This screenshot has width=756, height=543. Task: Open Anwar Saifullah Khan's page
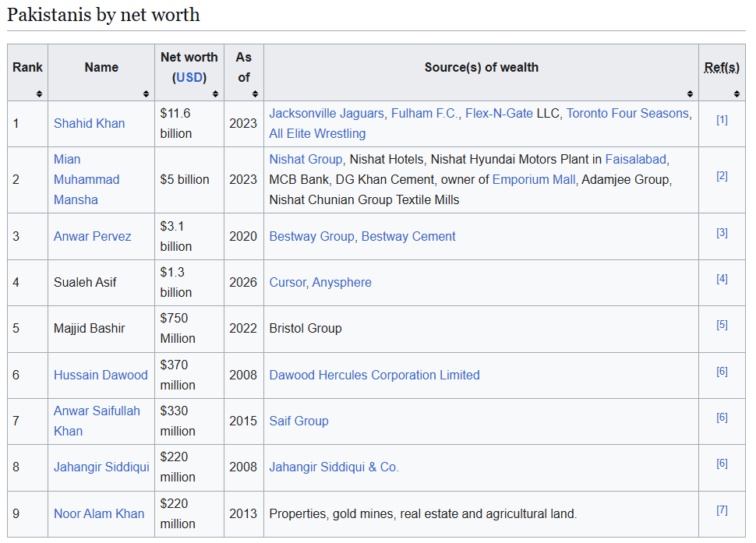point(97,421)
